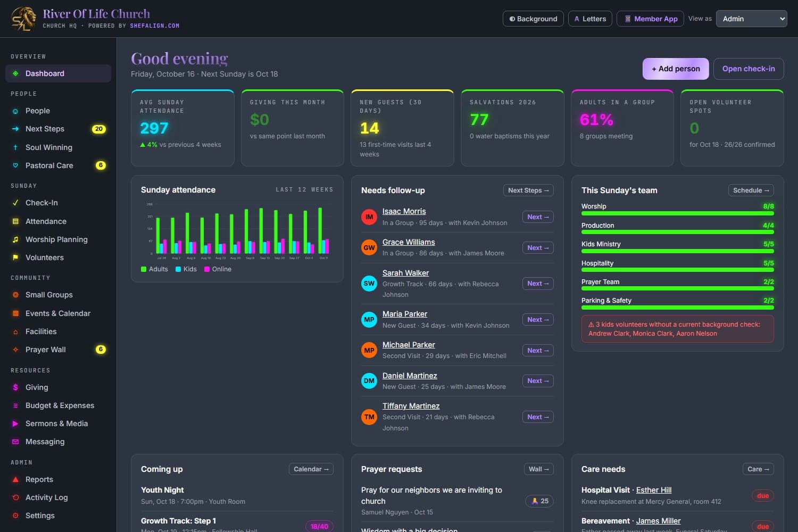The image size is (798, 532).
Task: Open the View as Admin dropdown
Action: (x=751, y=19)
